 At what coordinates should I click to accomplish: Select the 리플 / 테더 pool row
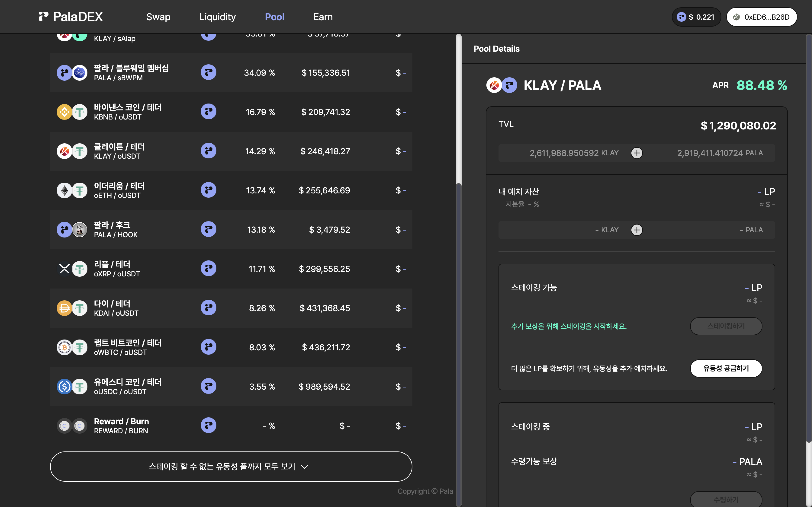tap(231, 269)
